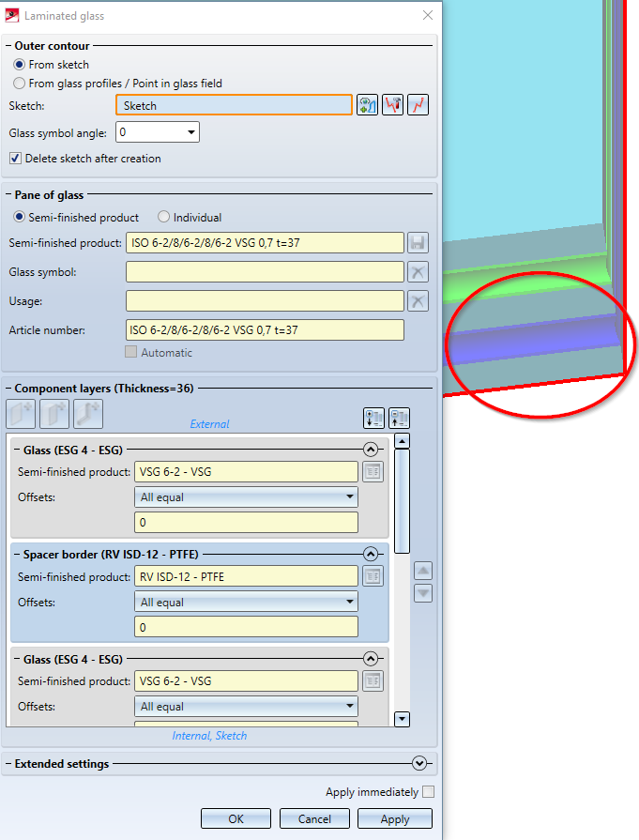Collapse first Glass (ESG 4 - ESG) layer
Image resolution: width=639 pixels, height=840 pixels.
pyautogui.click(x=370, y=450)
